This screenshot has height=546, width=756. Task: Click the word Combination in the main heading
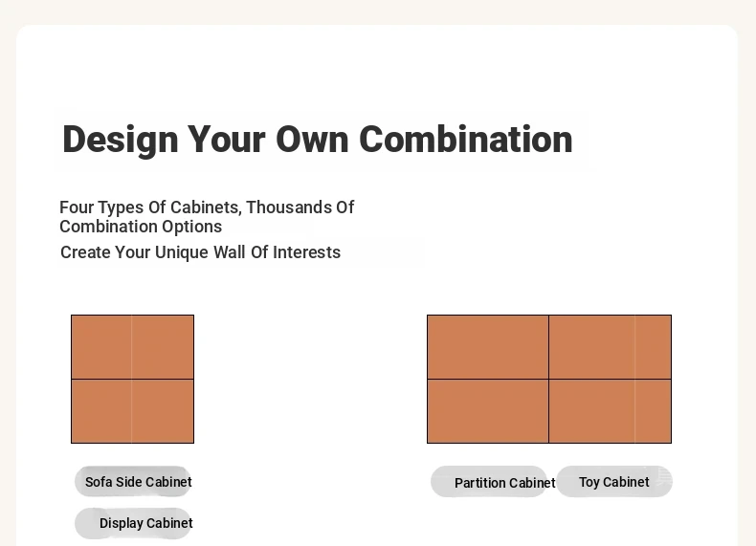point(466,140)
